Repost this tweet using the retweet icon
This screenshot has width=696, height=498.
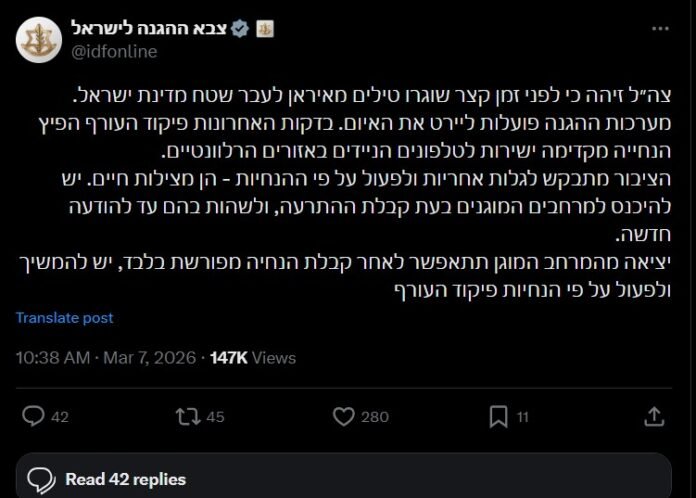186,415
